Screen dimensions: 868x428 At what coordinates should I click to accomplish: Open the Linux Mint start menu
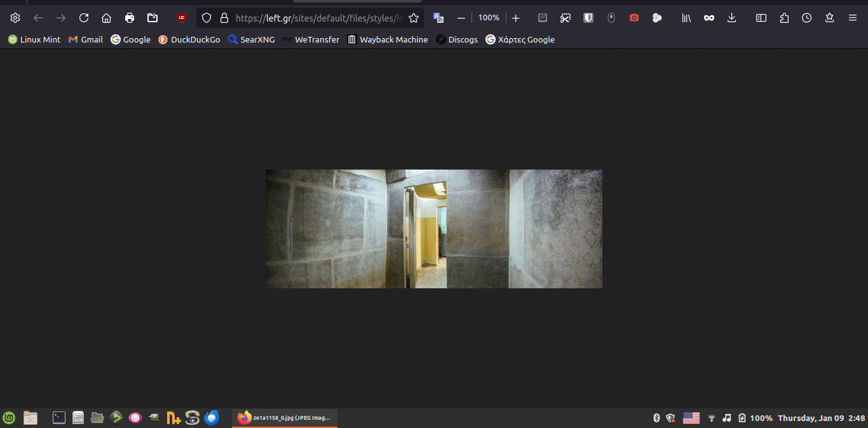coord(9,417)
